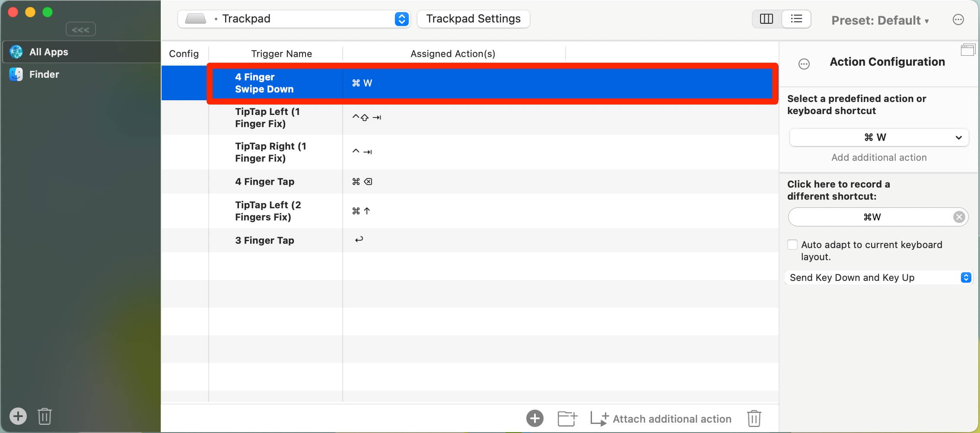Click the Assigned Action(s) column header
The height and width of the screenshot is (433, 980).
[453, 54]
